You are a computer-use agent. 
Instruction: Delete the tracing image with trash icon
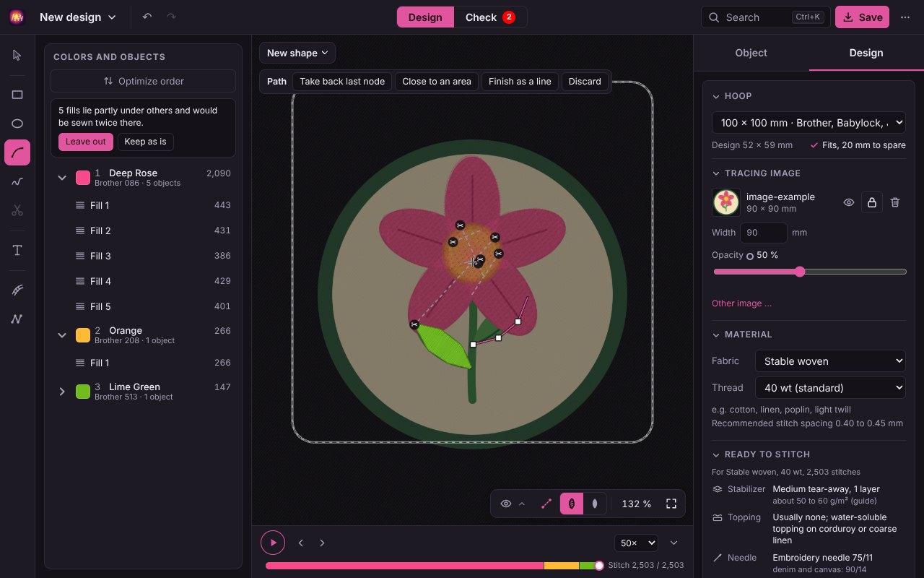click(895, 202)
